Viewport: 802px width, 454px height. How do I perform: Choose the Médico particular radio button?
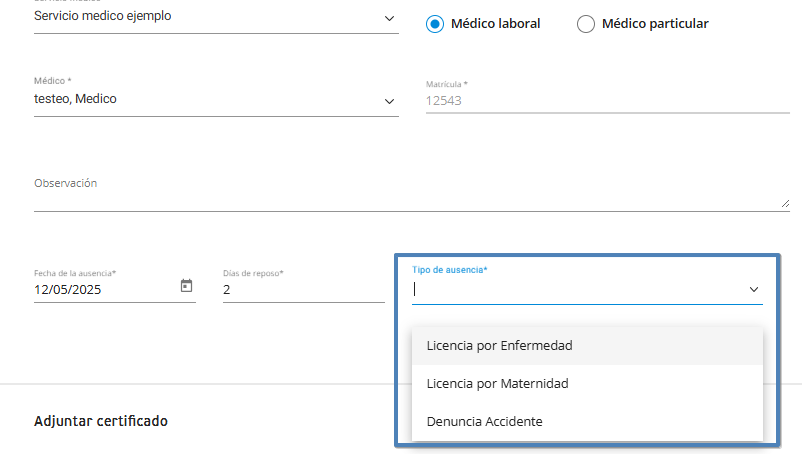click(x=586, y=23)
